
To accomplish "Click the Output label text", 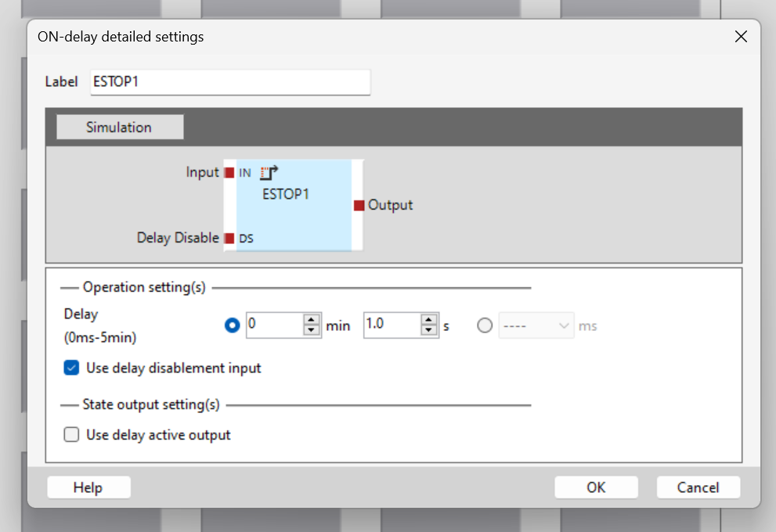I will [390, 205].
